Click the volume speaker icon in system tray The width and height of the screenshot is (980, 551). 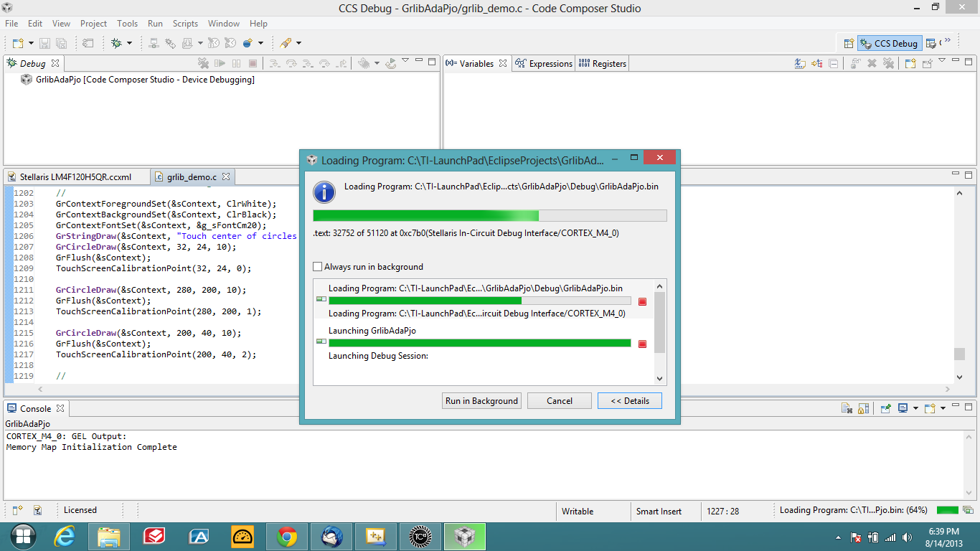pos(908,537)
